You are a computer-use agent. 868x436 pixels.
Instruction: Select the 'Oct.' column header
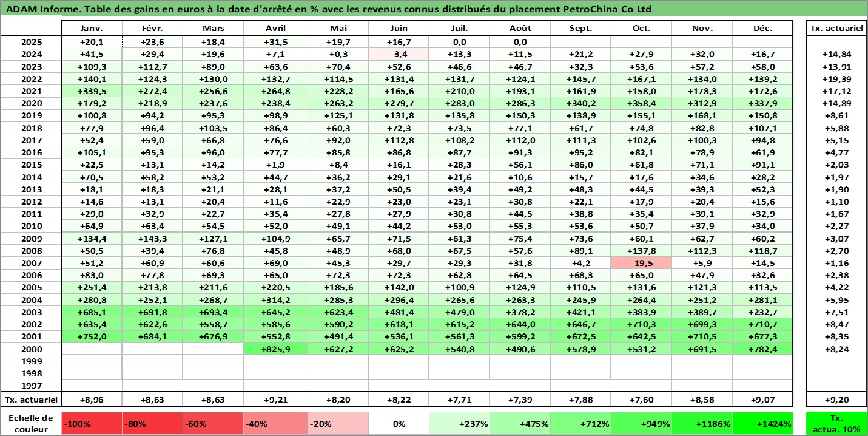coord(641,29)
